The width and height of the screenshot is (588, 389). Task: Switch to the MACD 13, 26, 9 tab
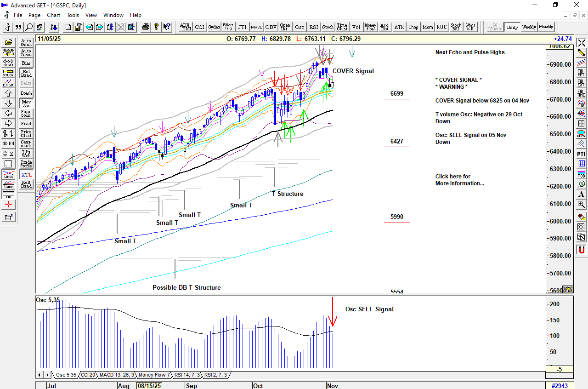point(117,375)
